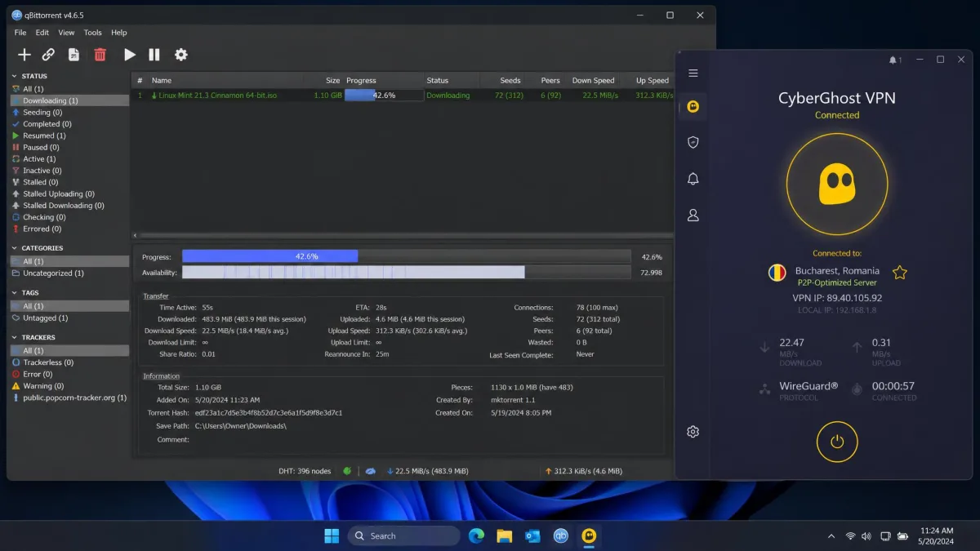Click DHT: 396 nodes status text
The height and width of the screenshot is (551, 980).
[x=305, y=471]
